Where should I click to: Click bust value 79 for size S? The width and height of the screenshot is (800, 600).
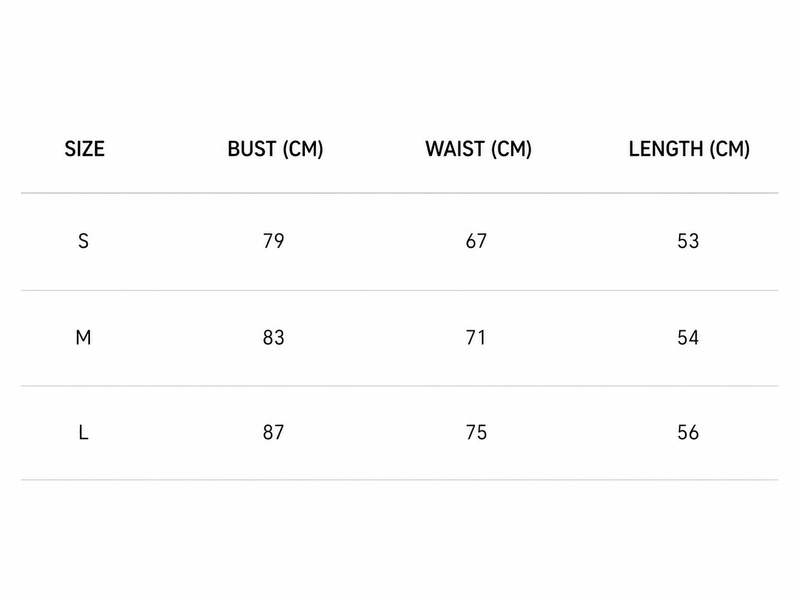pyautogui.click(x=273, y=241)
